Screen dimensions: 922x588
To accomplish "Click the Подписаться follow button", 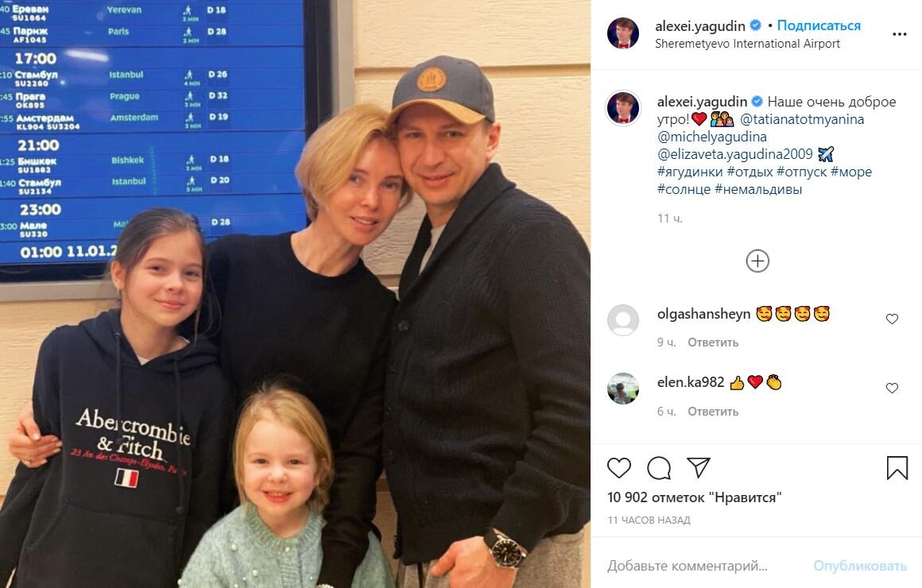I will click(819, 25).
